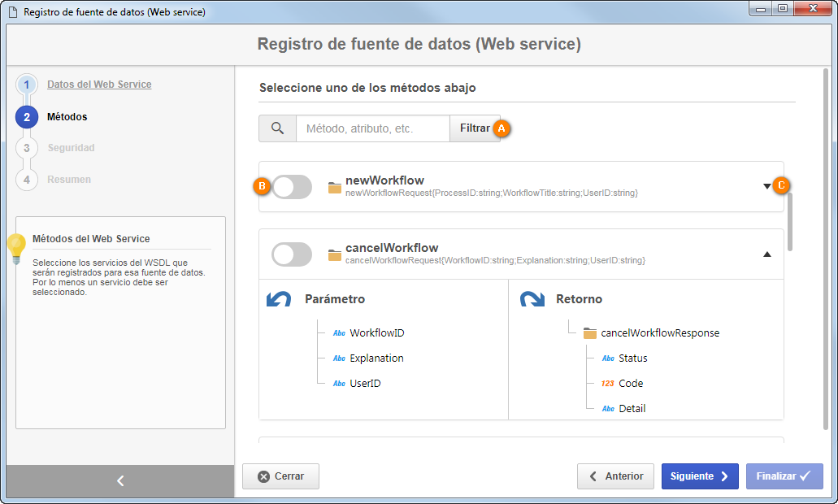
Task: Click the cancelWorkflowRequest signature text
Action: point(496,260)
